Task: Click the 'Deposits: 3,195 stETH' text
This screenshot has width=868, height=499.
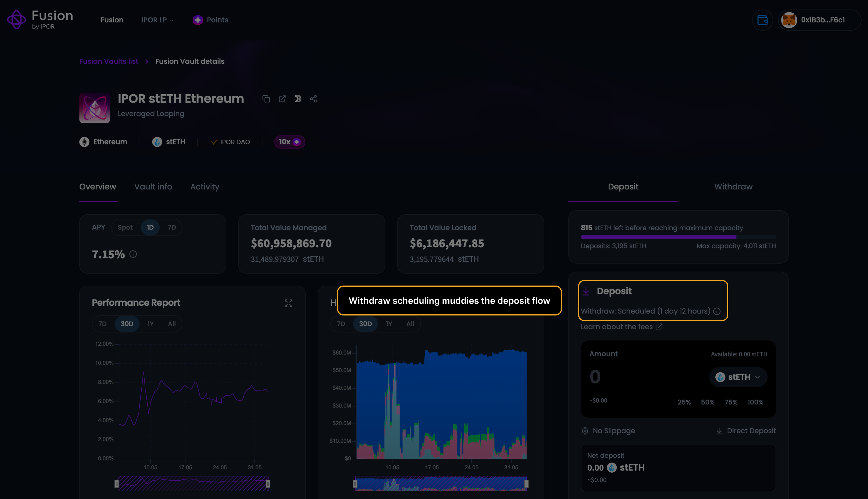Action: click(x=614, y=246)
